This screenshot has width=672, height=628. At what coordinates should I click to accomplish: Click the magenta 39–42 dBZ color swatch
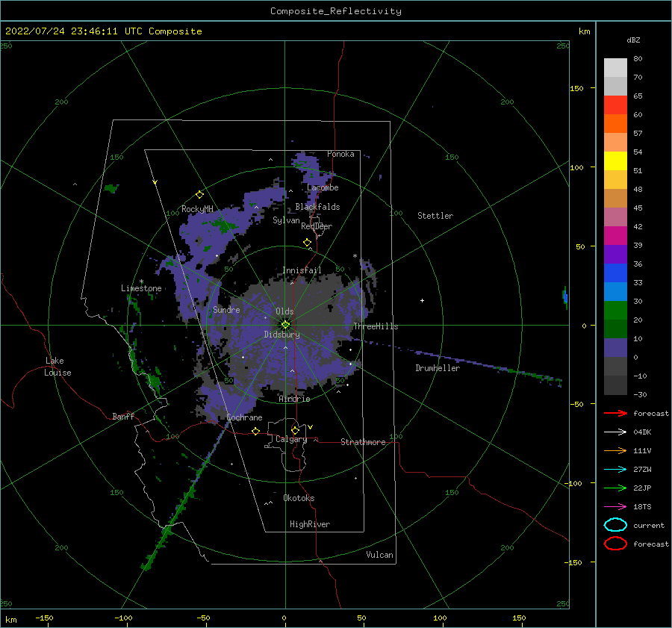point(615,235)
